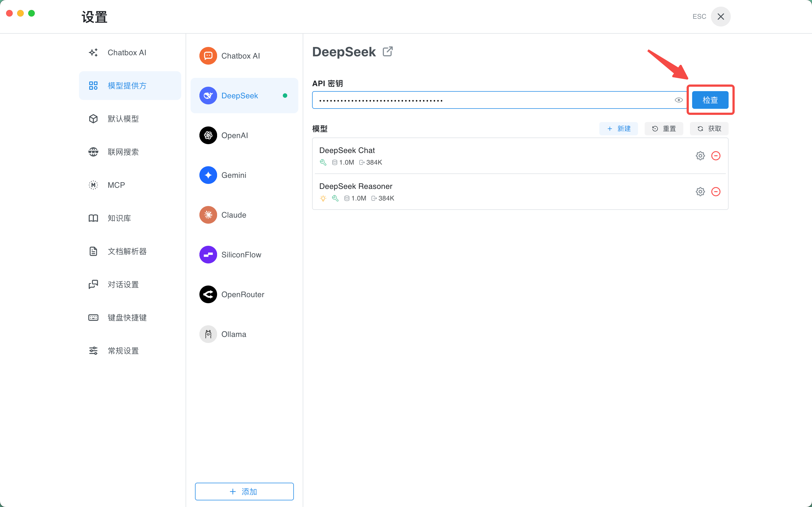Image resolution: width=812 pixels, height=507 pixels.
Task: Open DeepSeek website external link icon
Action: 388,52
